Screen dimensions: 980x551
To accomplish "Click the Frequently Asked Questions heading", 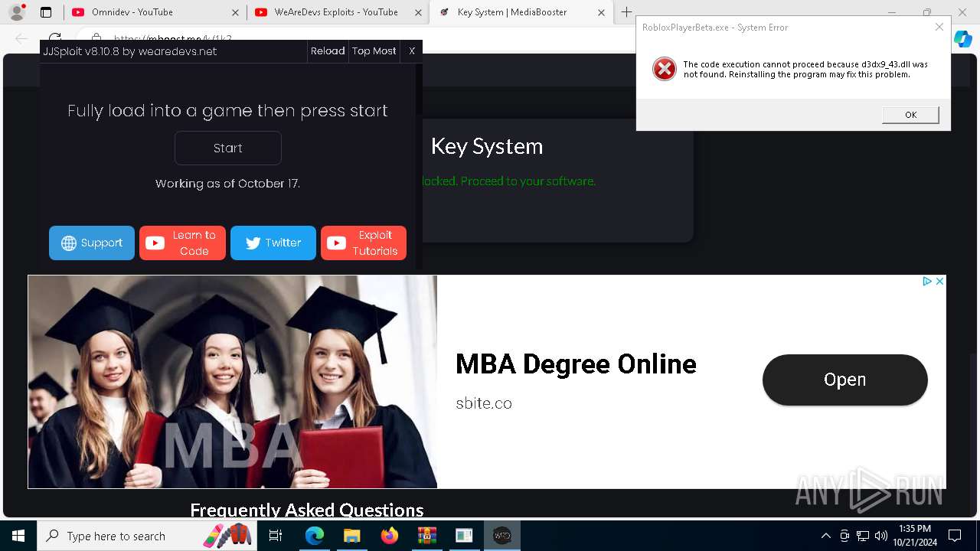I will pyautogui.click(x=306, y=510).
